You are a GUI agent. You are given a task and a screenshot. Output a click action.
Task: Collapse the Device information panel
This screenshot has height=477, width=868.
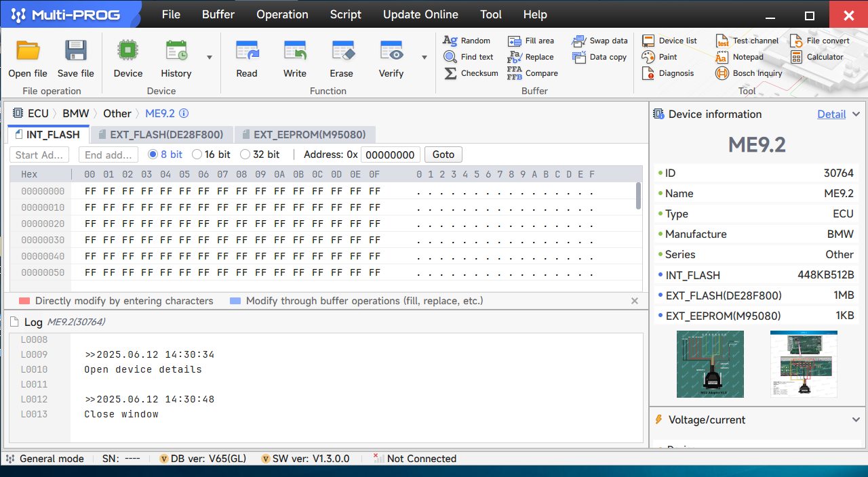[x=856, y=115]
